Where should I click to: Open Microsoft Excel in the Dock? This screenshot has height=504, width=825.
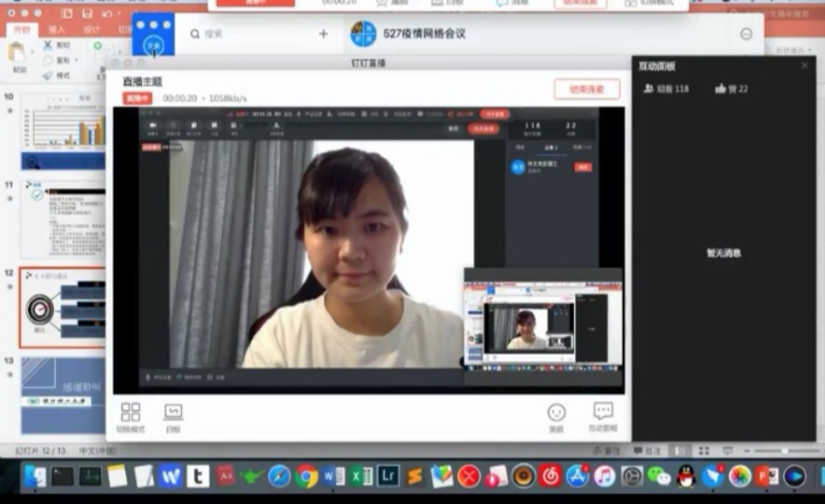click(x=361, y=477)
